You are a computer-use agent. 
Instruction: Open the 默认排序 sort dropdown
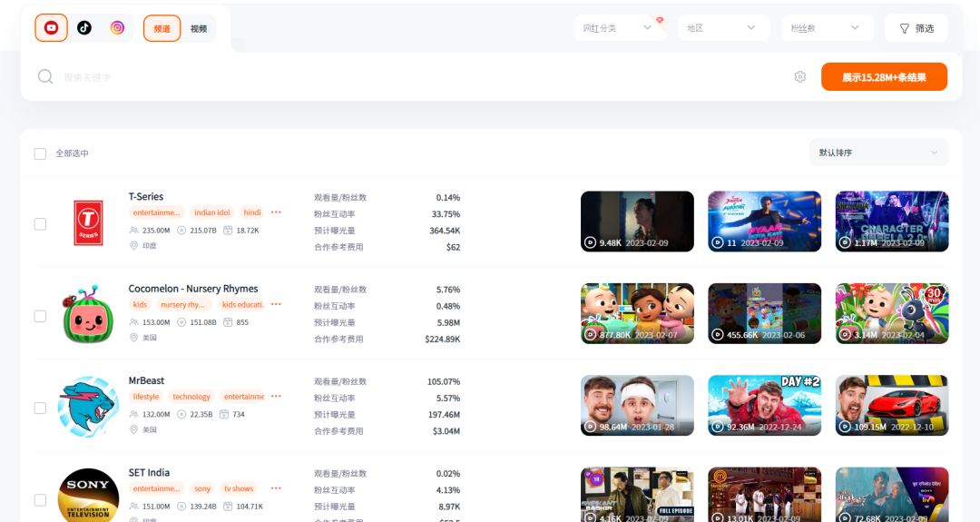(878, 153)
